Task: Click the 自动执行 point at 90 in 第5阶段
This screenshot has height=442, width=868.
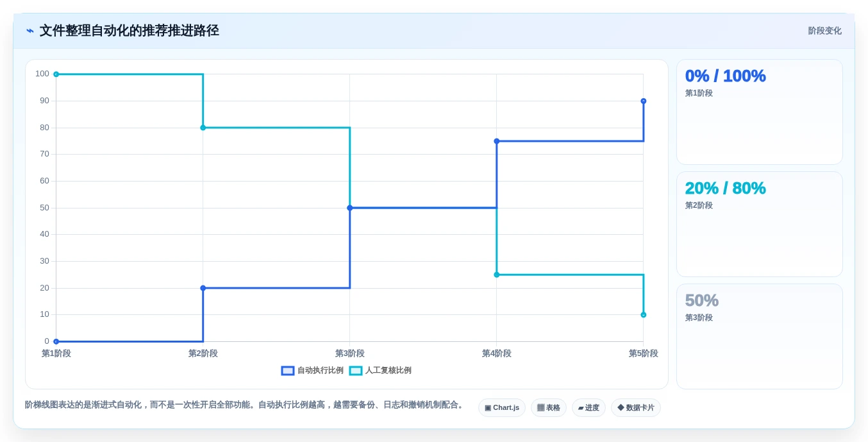Action: pos(644,101)
